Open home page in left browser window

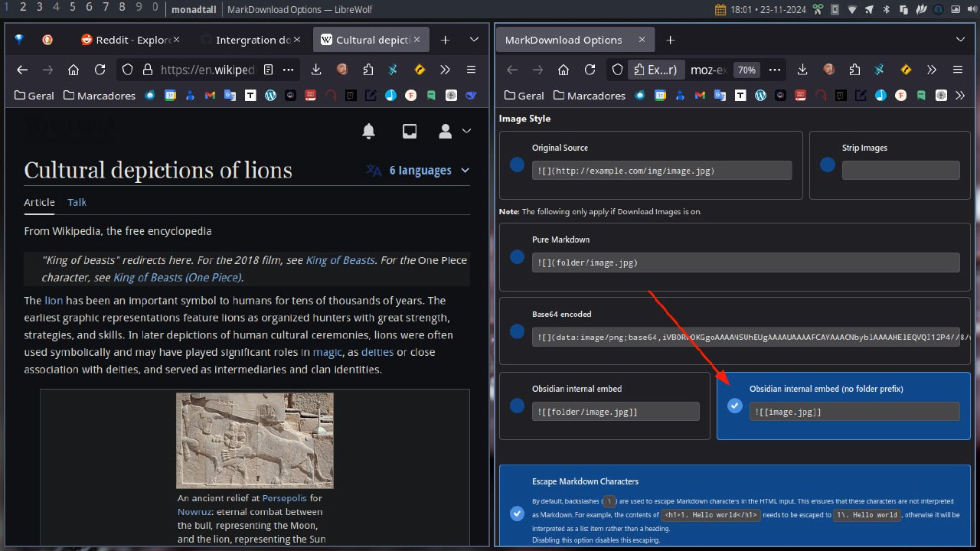(73, 70)
